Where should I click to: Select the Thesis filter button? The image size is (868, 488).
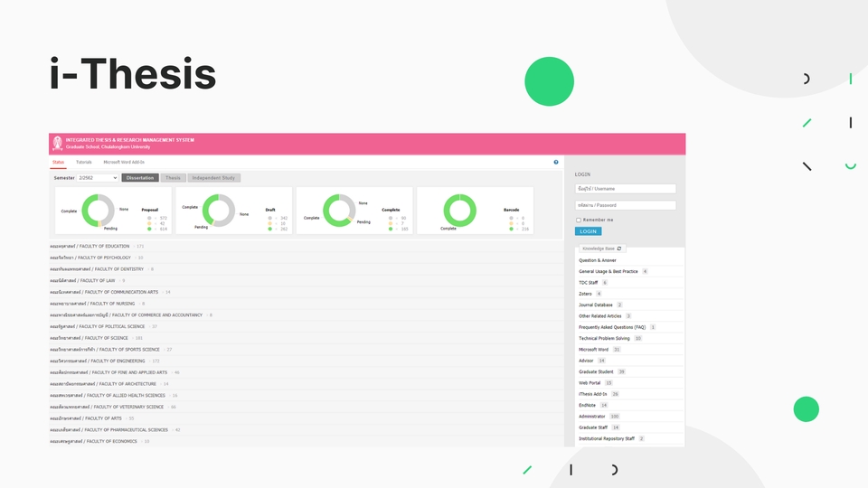click(173, 178)
